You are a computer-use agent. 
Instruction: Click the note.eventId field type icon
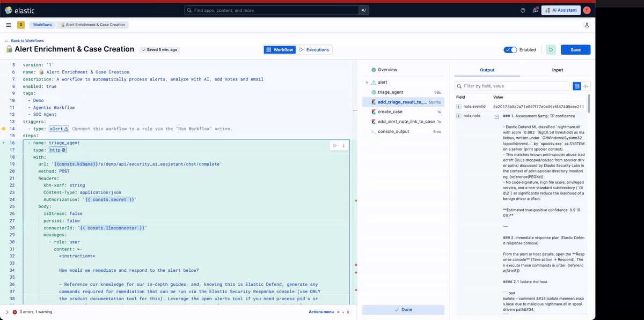click(x=459, y=107)
